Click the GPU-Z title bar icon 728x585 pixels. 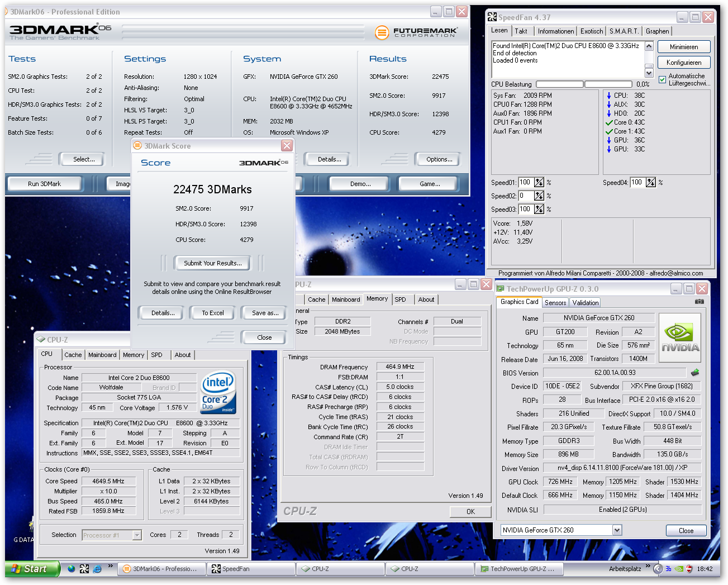(x=501, y=288)
